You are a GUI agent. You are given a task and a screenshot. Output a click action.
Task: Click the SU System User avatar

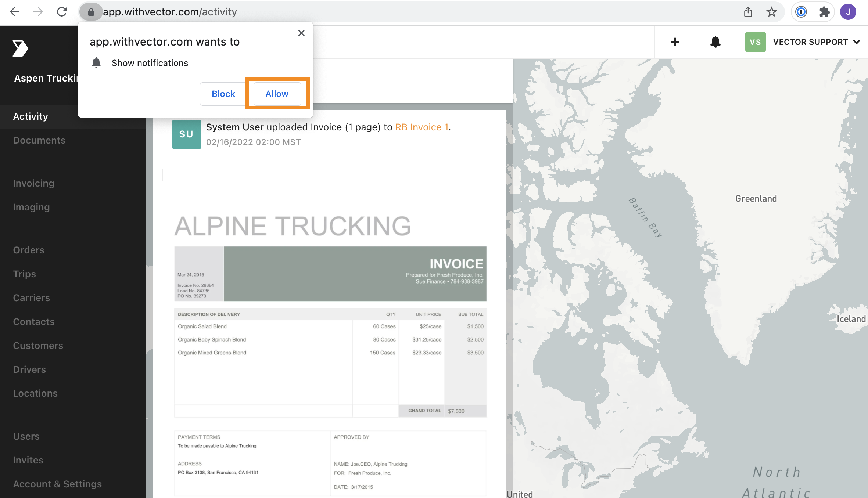186,134
